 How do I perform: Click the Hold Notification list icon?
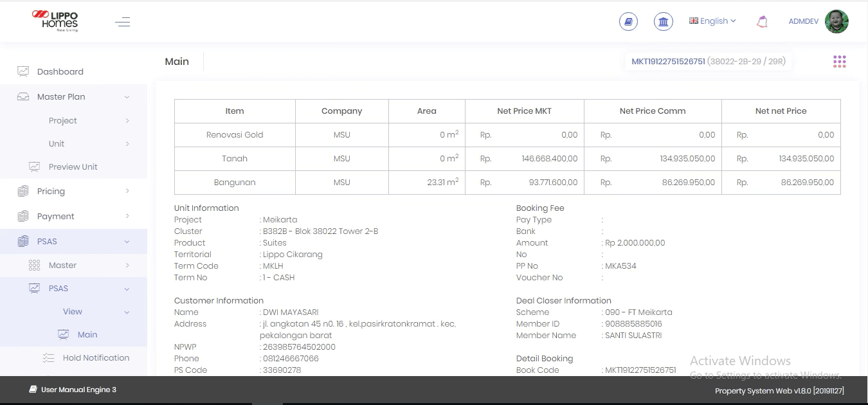pos(49,357)
